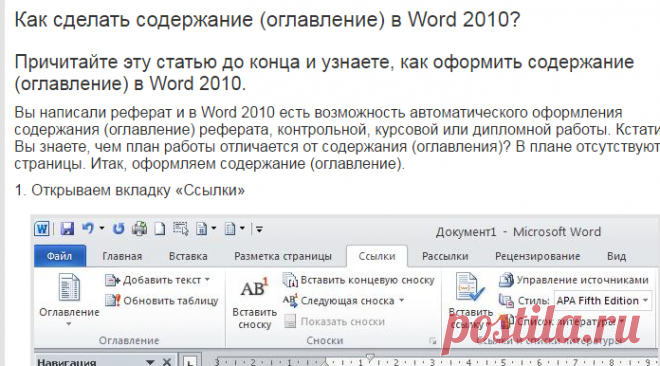Switch to the Рассылки tab
Viewport: 660px width, 366px height.
pyautogui.click(x=445, y=256)
